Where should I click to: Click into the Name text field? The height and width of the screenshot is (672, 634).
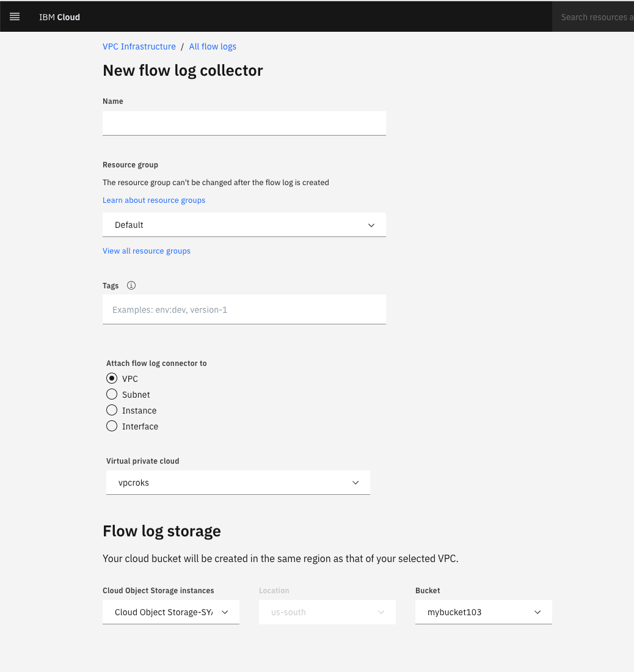pos(244,123)
